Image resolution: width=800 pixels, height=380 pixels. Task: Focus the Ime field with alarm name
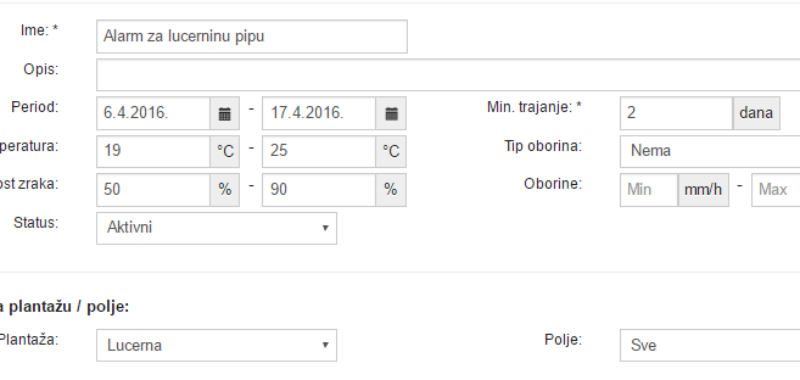[252, 37]
